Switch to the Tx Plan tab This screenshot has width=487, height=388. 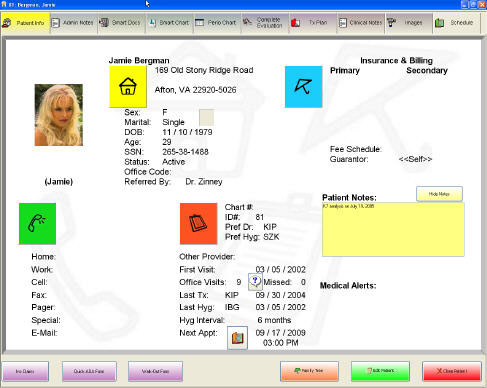[313, 23]
